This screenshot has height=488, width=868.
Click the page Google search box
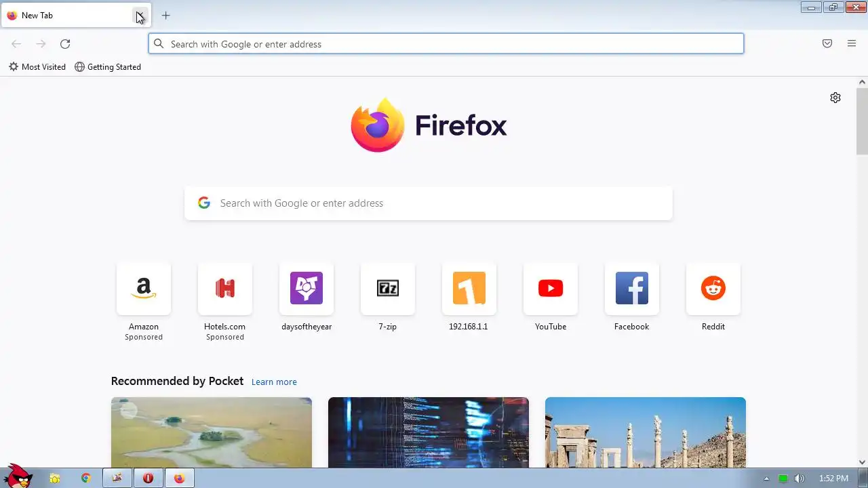click(429, 203)
